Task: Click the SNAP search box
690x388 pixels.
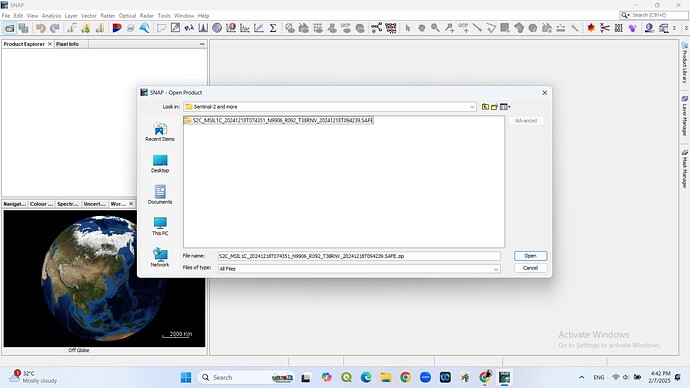Action: coord(654,15)
